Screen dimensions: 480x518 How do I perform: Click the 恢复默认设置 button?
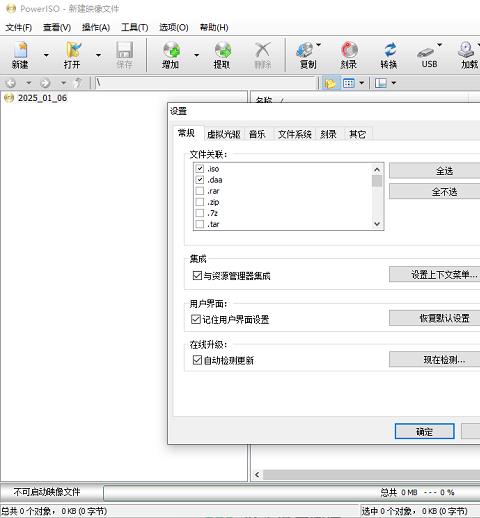tap(435, 318)
